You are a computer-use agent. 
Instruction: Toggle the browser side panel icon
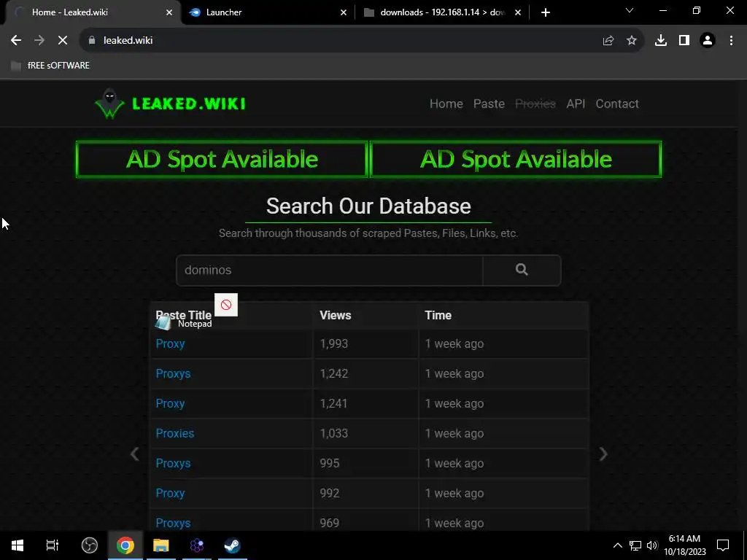(x=684, y=41)
